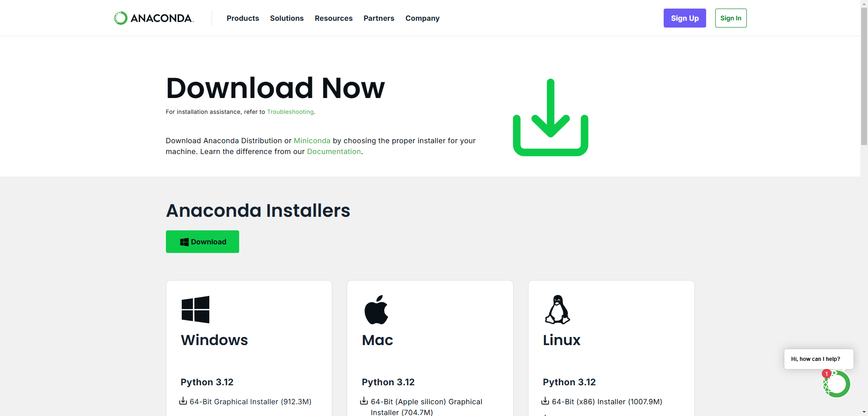Viewport: 868px width, 416px height.
Task: Click the 'Linux' card heading
Action: (x=561, y=340)
